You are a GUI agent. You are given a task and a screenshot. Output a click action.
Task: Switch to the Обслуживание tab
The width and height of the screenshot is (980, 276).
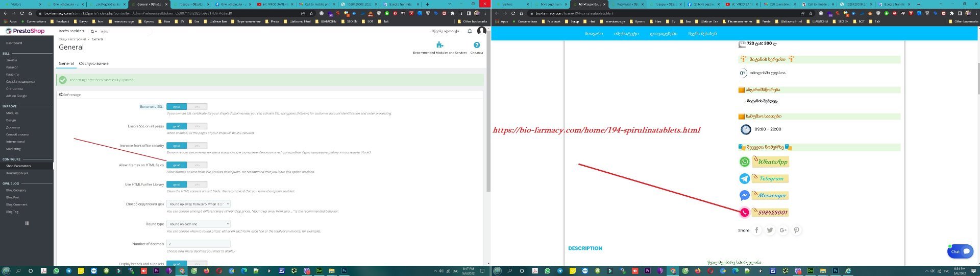[94, 63]
